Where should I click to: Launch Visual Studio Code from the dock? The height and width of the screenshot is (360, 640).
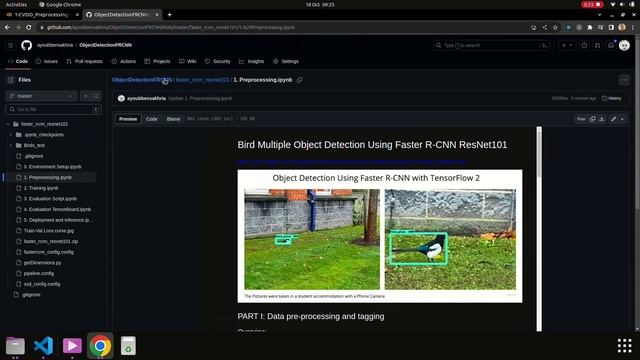click(44, 346)
